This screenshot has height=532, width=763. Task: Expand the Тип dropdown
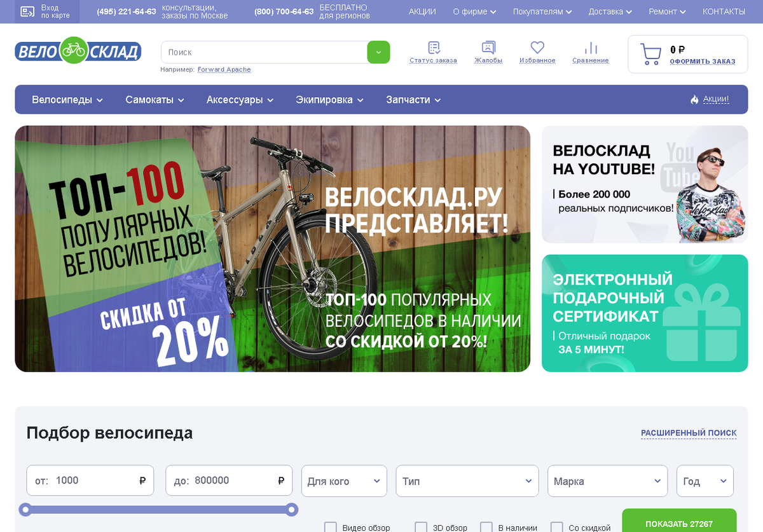coord(467,481)
